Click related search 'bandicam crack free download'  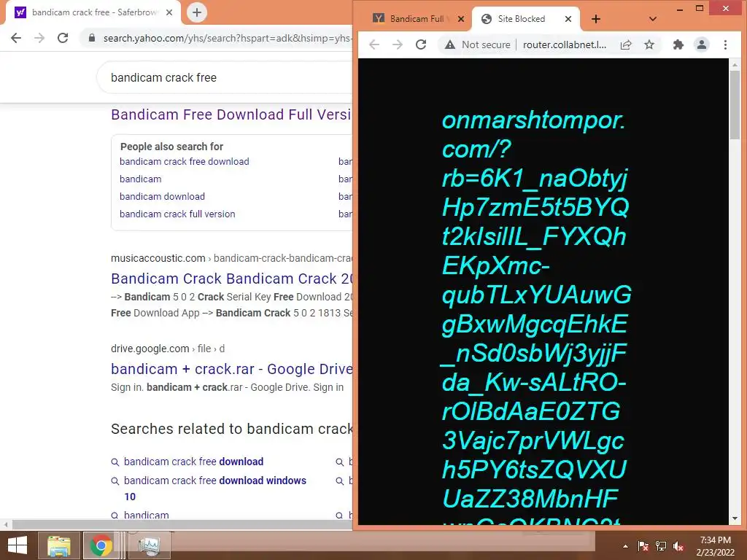pos(193,462)
